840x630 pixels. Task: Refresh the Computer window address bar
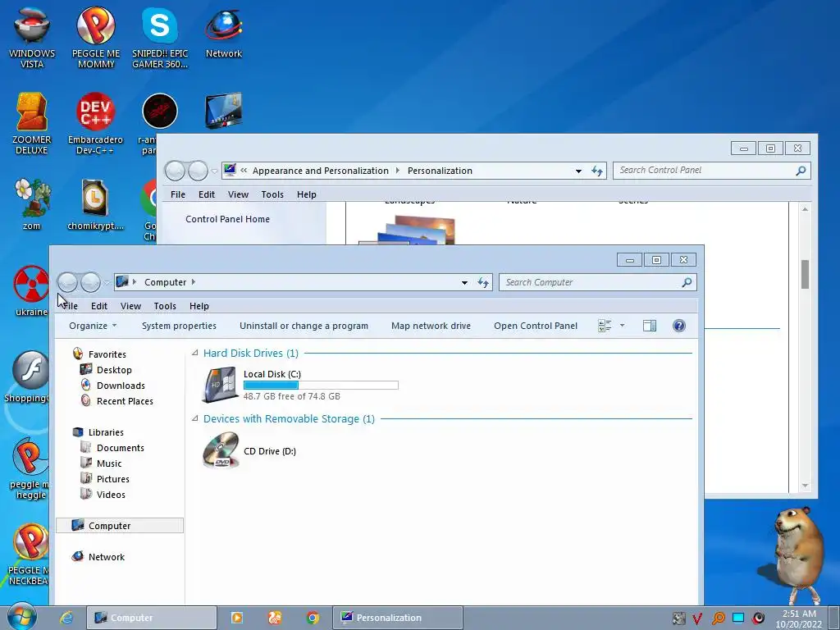tap(483, 282)
